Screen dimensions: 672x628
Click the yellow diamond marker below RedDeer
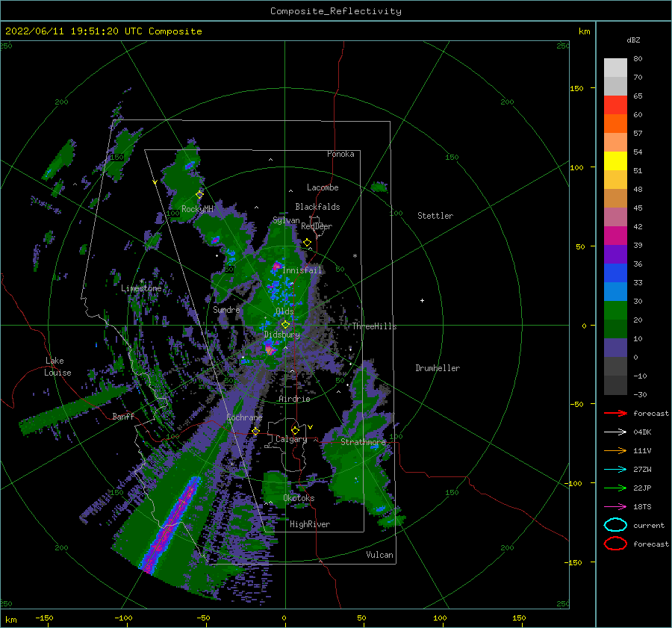coord(307,243)
